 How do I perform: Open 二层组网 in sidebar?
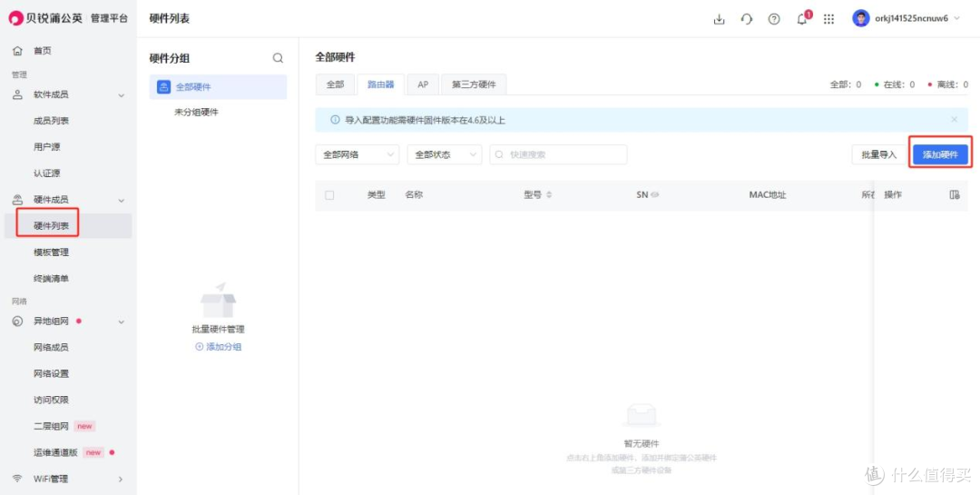(51, 426)
